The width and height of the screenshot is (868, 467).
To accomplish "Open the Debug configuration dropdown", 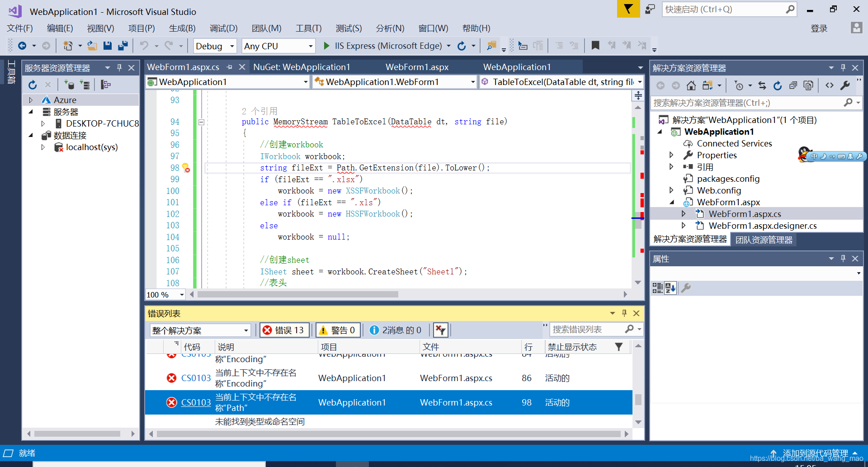I will (232, 46).
